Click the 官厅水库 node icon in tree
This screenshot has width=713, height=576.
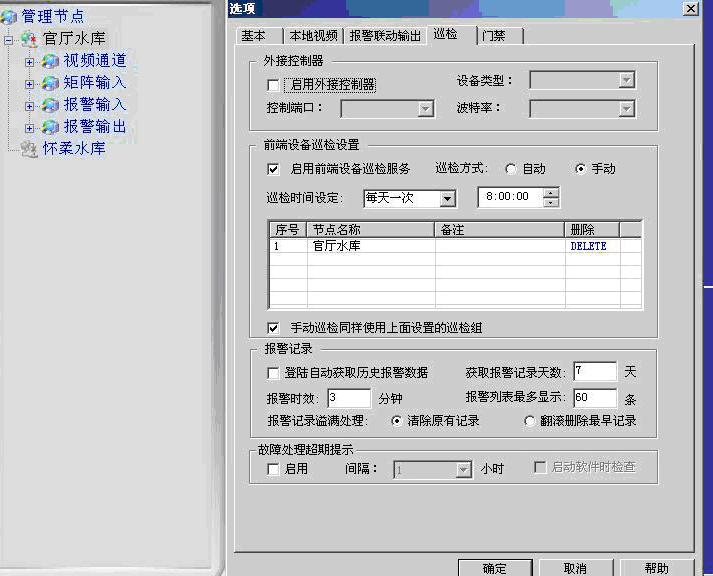coord(29,39)
